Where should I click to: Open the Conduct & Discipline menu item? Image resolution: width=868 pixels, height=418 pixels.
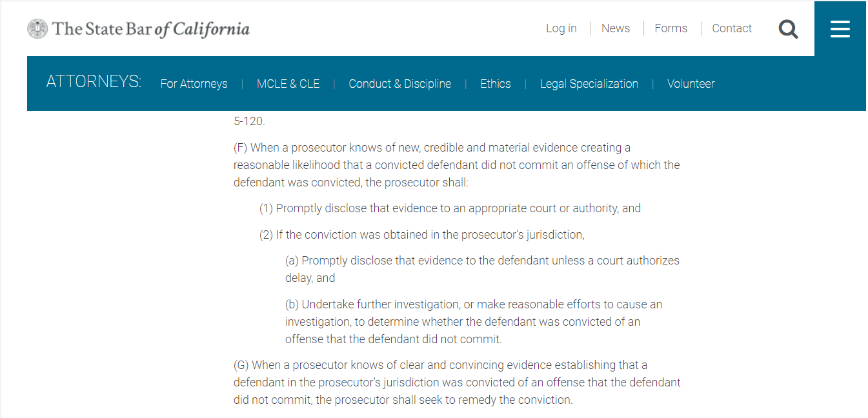(x=399, y=84)
